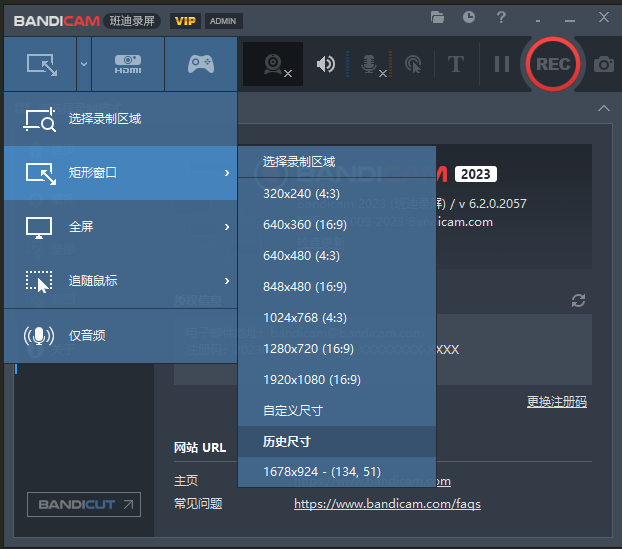Select 矩形窗口 menu item

121,173
